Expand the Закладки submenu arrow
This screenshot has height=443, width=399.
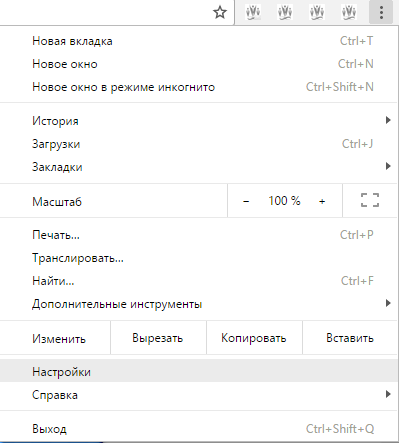pyautogui.click(x=388, y=166)
